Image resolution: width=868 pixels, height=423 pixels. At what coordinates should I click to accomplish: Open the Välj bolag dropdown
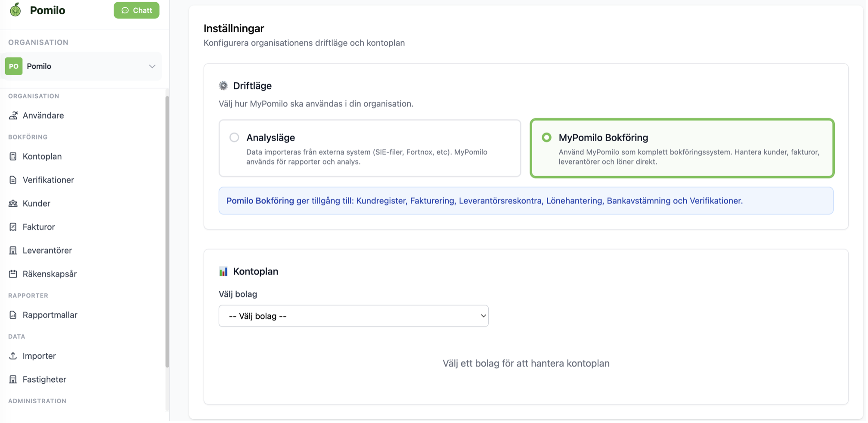pos(353,316)
